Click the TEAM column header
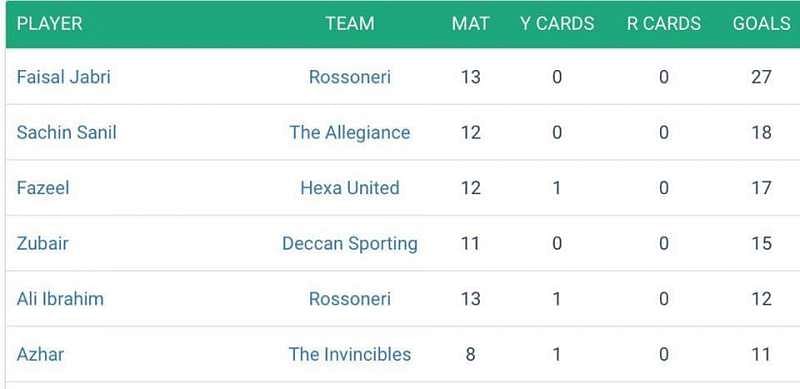Image resolution: width=800 pixels, height=389 pixels. click(x=349, y=23)
